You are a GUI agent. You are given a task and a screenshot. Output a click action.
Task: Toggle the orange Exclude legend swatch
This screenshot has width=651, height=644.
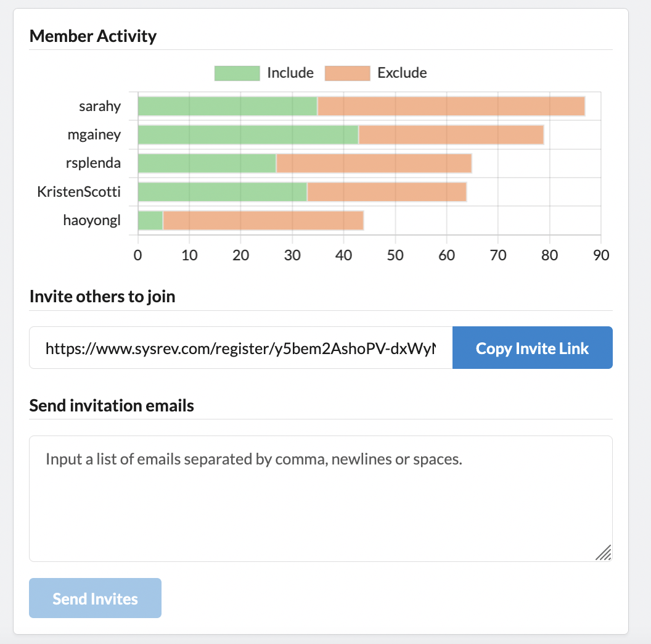pos(348,73)
